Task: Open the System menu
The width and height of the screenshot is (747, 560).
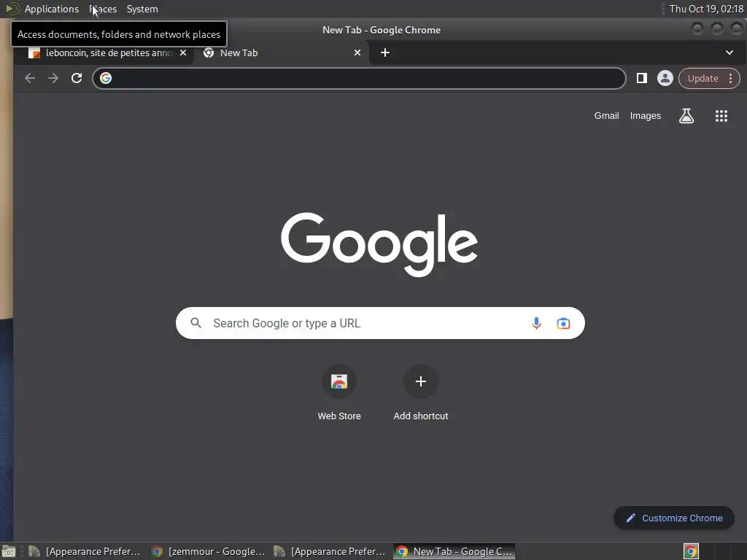Action: 142,9
